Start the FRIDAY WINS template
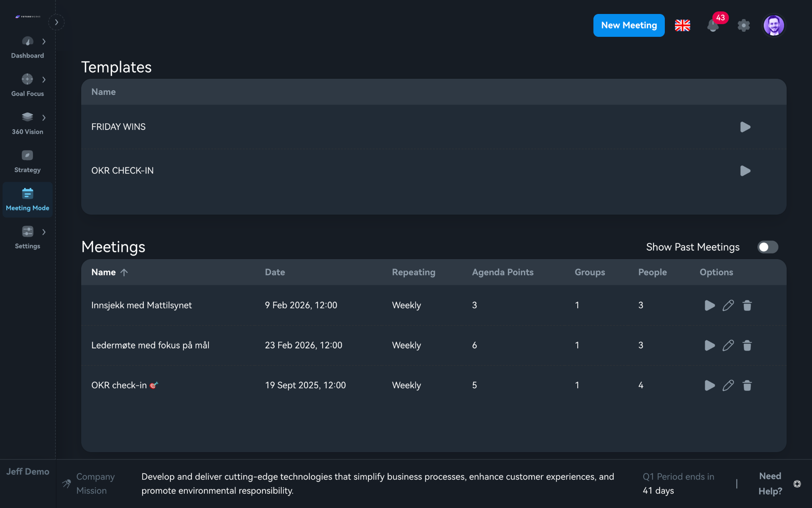The height and width of the screenshot is (508, 812). pyautogui.click(x=745, y=127)
